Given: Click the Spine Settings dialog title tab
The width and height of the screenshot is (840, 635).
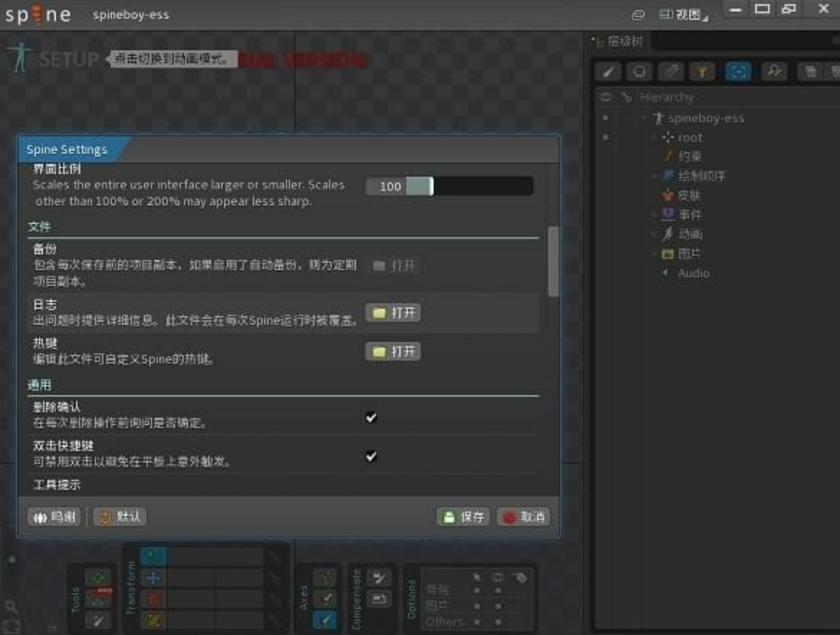Looking at the screenshot, I should tap(67, 149).
